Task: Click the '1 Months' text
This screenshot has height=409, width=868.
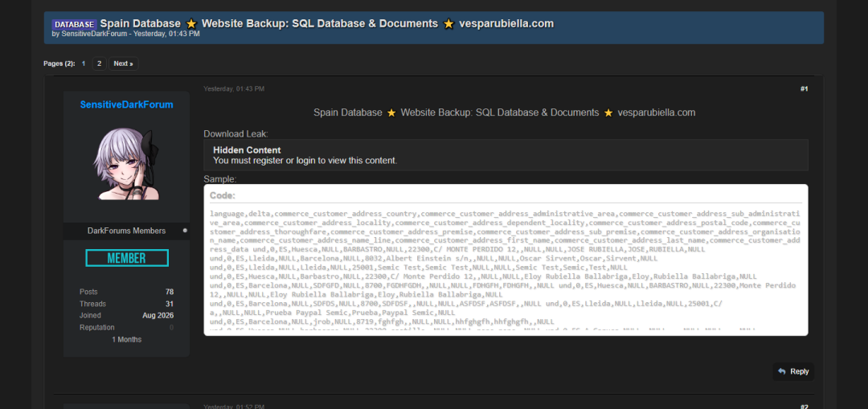Action: coord(127,339)
